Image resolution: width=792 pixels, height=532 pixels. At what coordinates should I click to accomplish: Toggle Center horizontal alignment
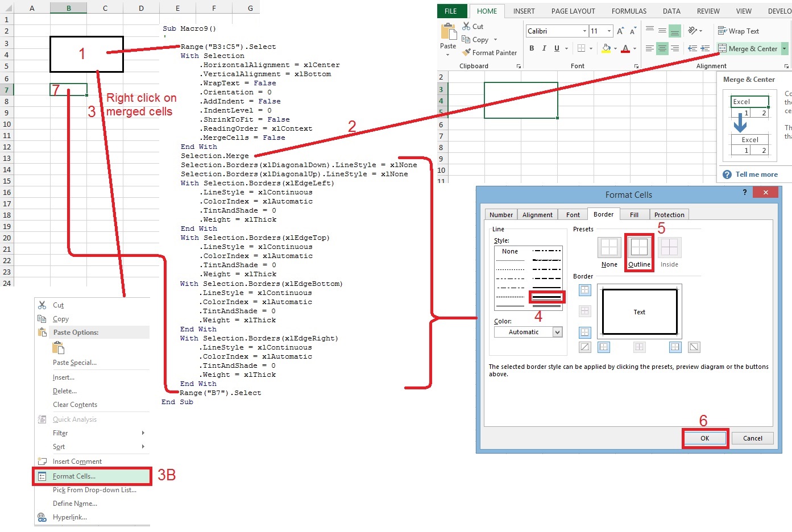[662, 48]
